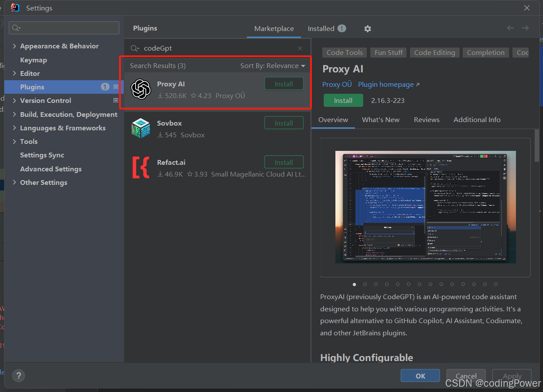
Task: Open the Overview tab
Action: 333,119
